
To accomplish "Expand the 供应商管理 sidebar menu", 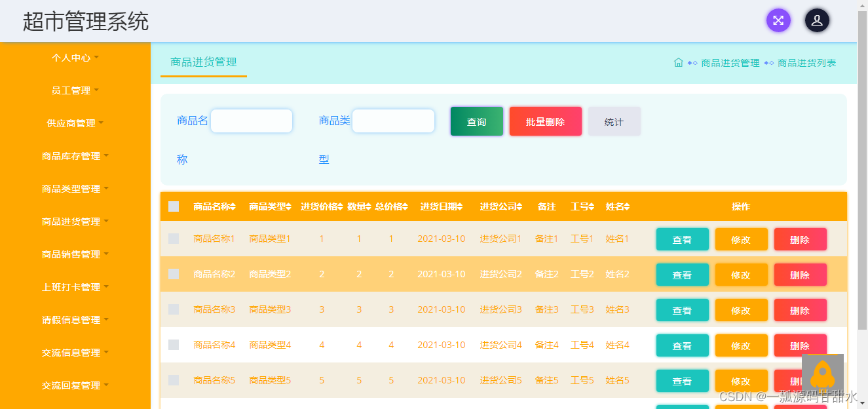I will click(72, 123).
